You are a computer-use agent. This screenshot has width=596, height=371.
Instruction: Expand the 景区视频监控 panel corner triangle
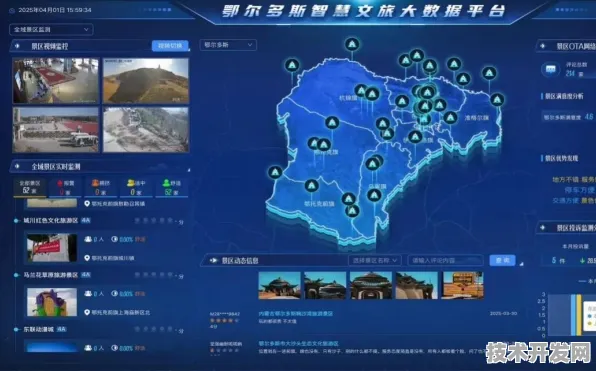click(189, 49)
